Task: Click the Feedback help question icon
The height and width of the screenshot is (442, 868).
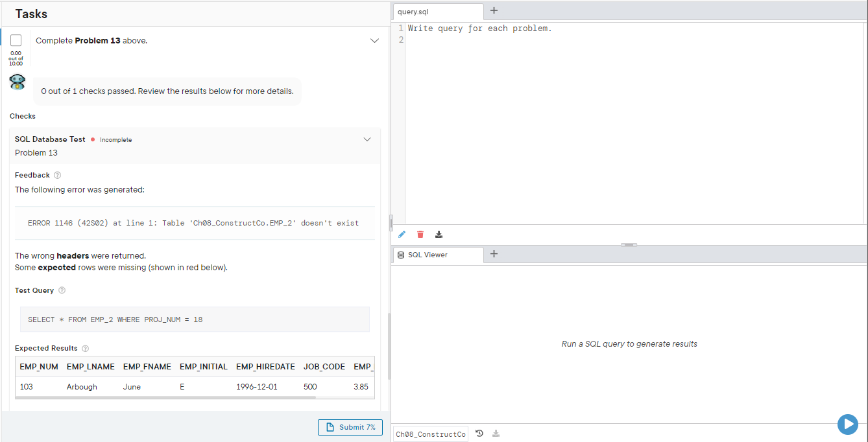Action: 57,175
